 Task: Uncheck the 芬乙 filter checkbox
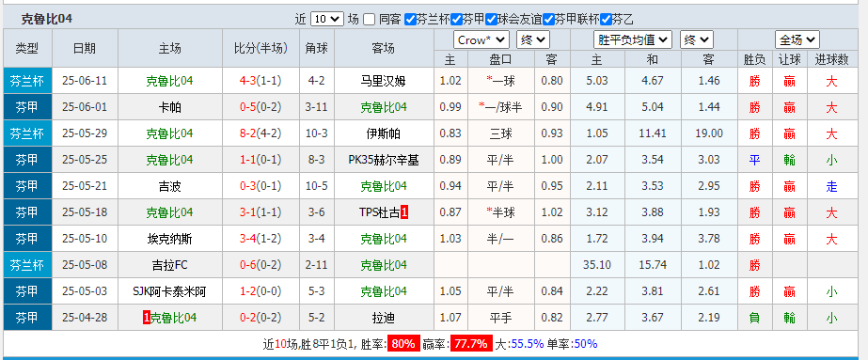pos(607,20)
